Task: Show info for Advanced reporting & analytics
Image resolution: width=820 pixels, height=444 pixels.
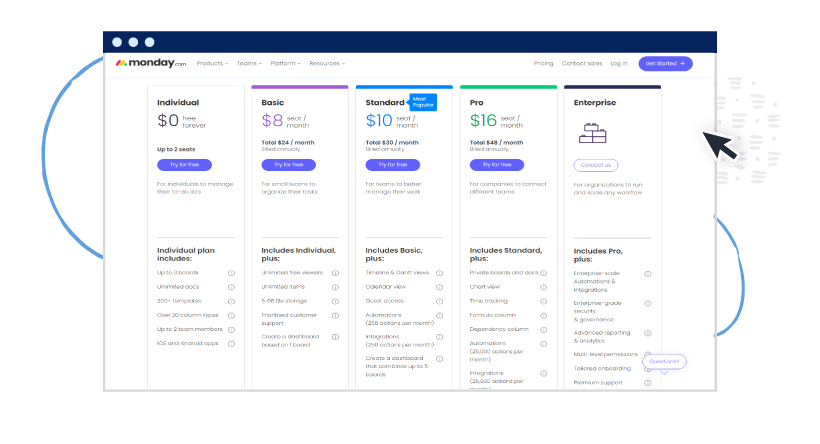Action: 647,333
